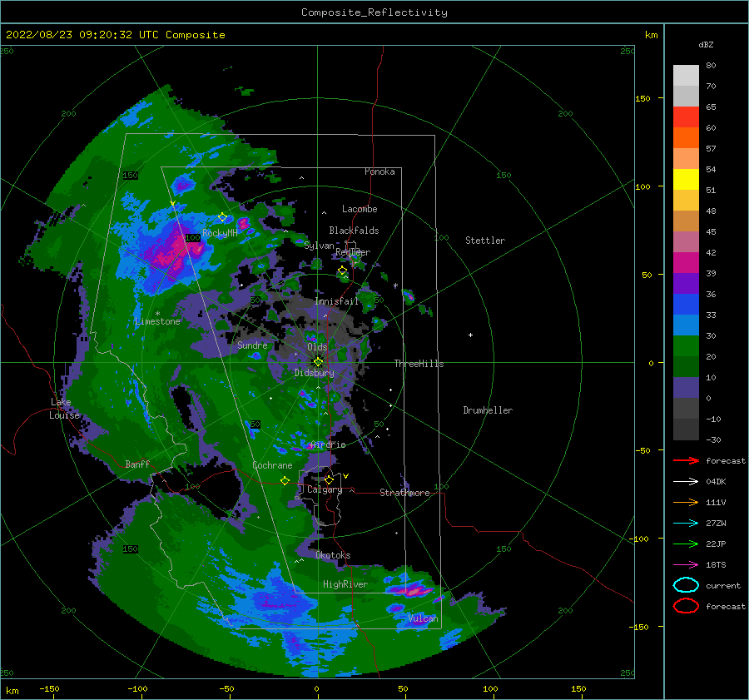
Task: Click the lightest gray swatch below 80
Action: pos(686,76)
